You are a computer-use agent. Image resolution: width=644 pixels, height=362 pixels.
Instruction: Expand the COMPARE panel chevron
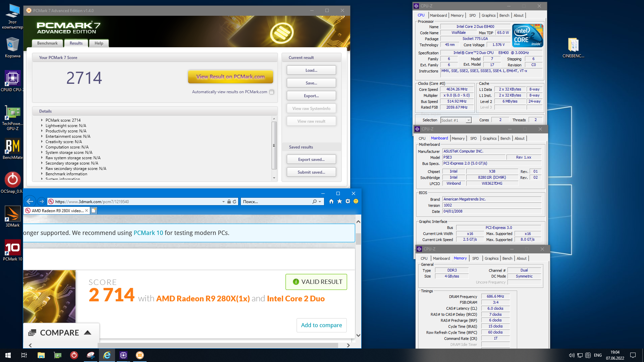coord(88,333)
